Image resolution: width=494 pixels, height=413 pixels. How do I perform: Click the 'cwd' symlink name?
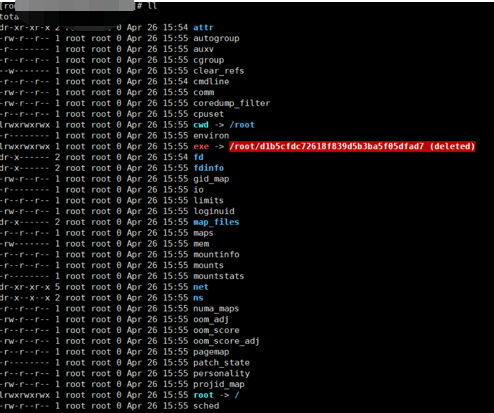(x=201, y=125)
